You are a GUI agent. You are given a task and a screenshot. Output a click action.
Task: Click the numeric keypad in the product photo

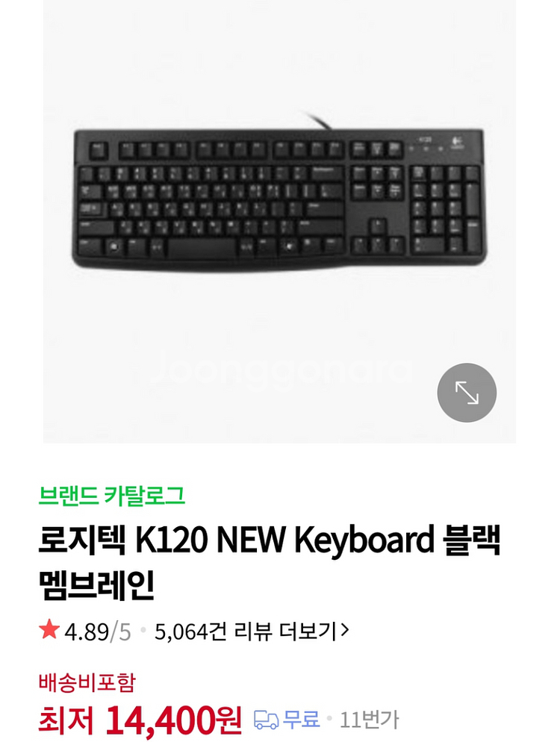pos(445,208)
